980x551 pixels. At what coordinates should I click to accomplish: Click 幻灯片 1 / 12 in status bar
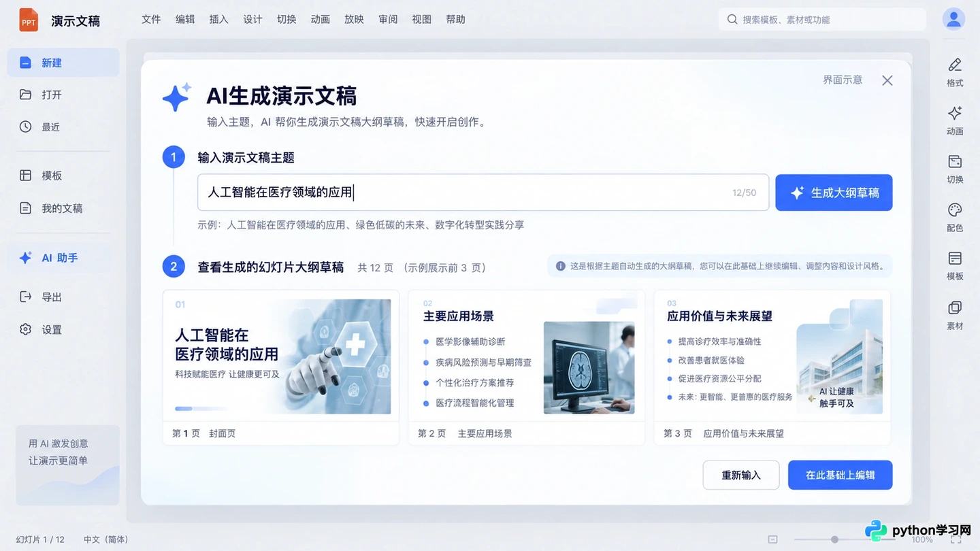tap(39, 539)
